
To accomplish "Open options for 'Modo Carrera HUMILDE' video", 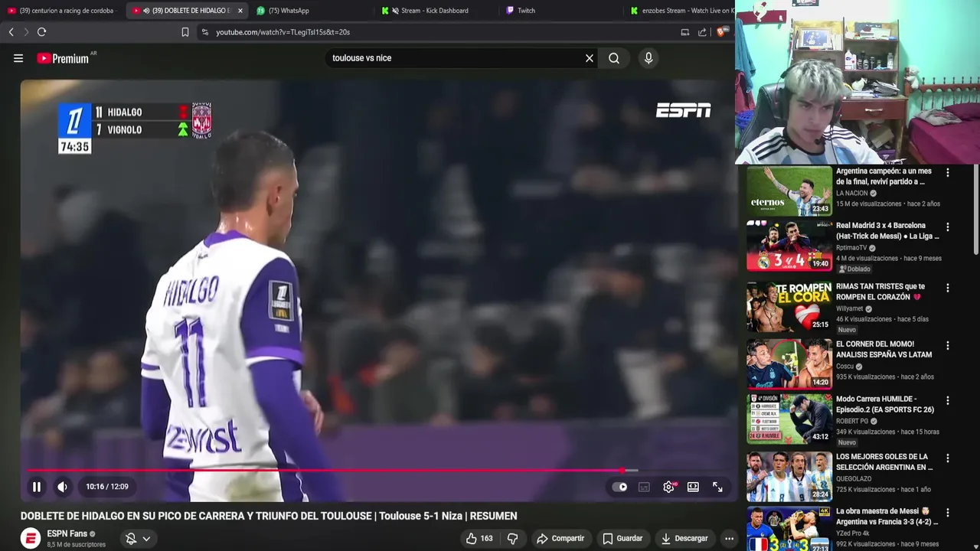I will [948, 400].
